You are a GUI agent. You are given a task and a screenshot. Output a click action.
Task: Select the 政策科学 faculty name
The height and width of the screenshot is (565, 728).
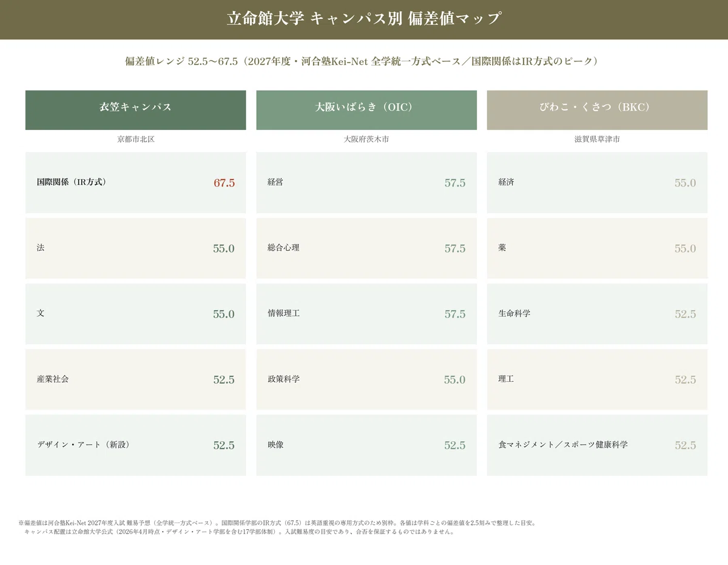tap(283, 379)
